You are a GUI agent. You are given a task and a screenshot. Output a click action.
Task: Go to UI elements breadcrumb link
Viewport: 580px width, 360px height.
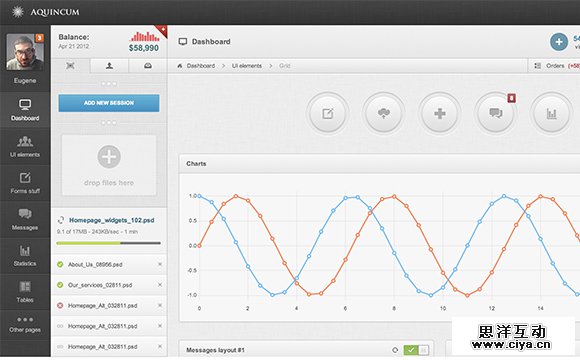pyautogui.click(x=247, y=66)
